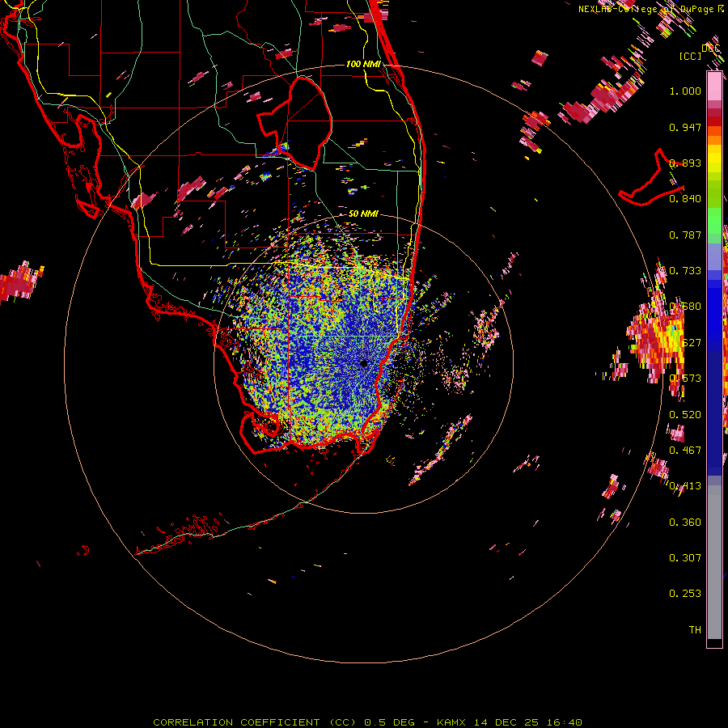Select the 0.947 color scale label

[x=685, y=127]
